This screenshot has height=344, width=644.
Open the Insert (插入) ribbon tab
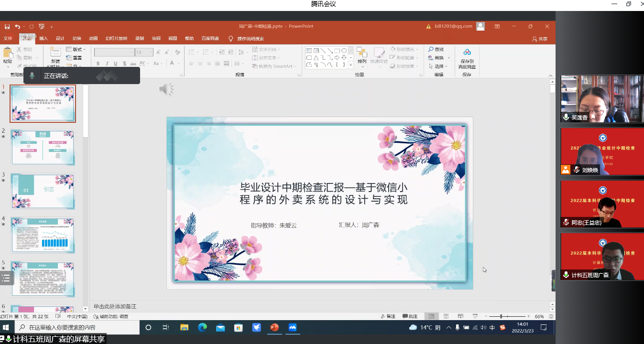(x=44, y=39)
